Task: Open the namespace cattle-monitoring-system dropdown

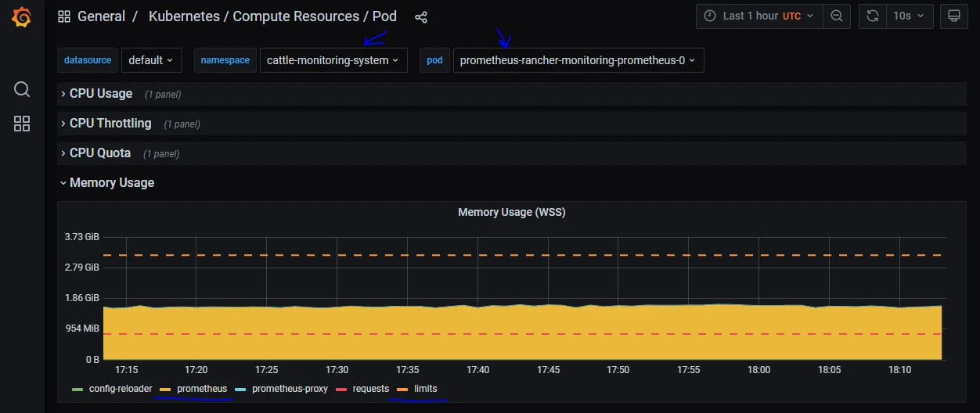Action: tap(333, 60)
